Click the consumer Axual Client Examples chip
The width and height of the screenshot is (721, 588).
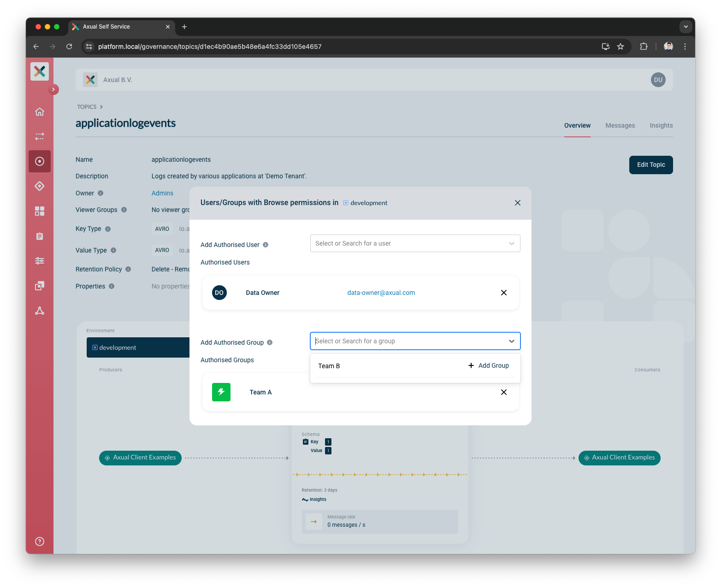coord(620,458)
